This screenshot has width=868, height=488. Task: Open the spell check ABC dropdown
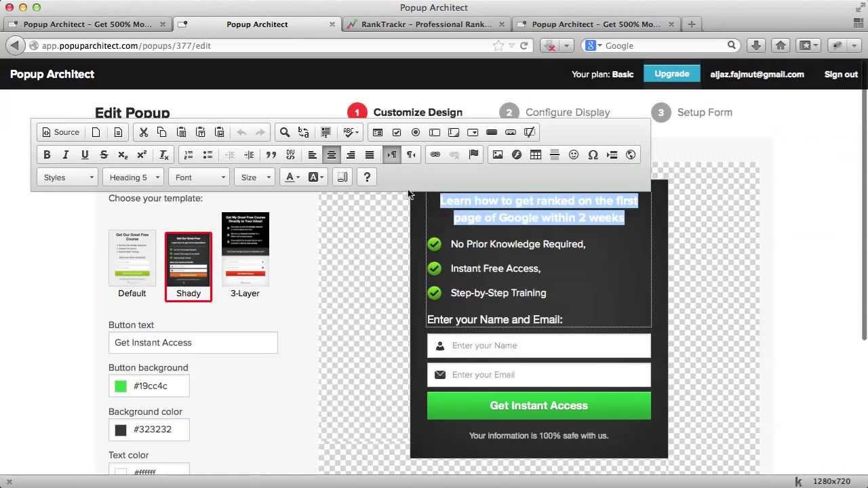pyautogui.click(x=351, y=132)
